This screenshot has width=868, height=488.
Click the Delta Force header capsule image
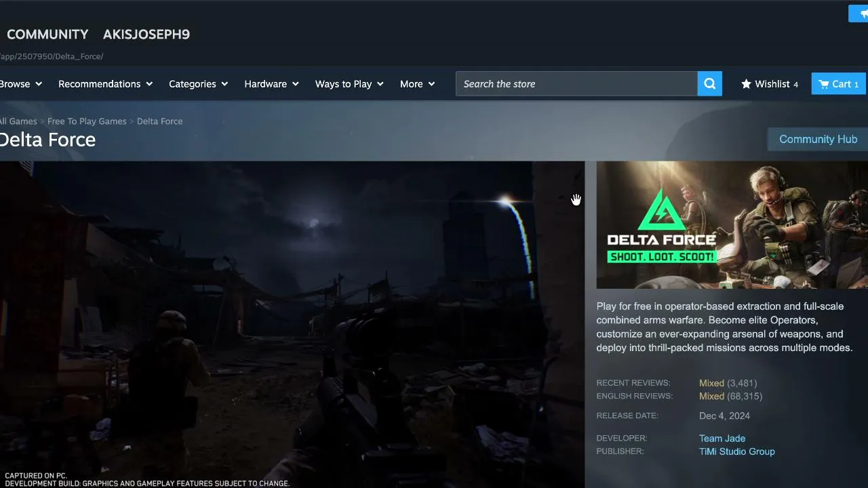(732, 225)
